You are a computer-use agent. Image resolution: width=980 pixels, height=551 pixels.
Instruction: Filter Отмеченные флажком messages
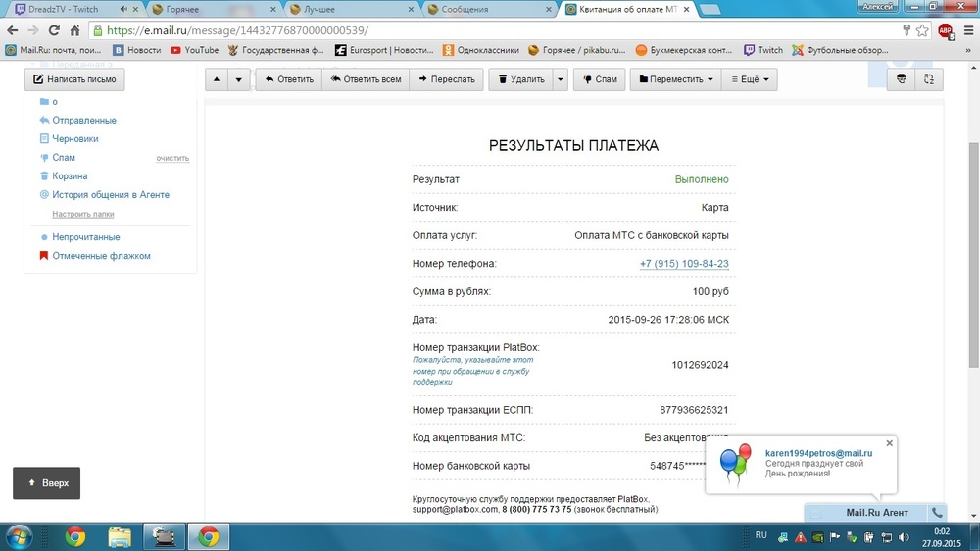(101, 256)
